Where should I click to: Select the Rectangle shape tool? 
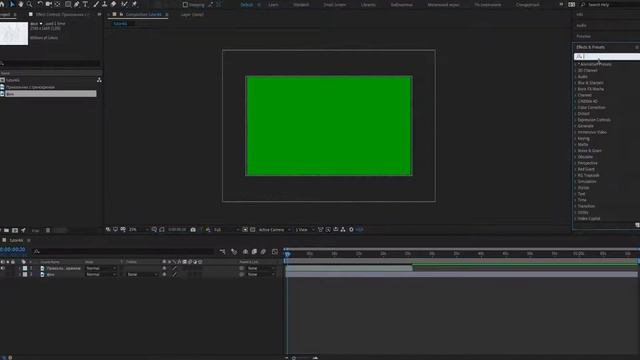pos(68,4)
